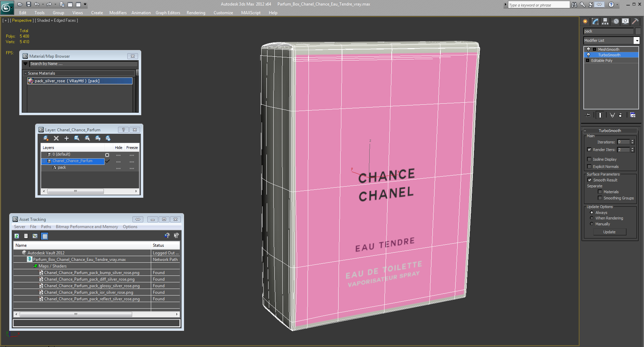Screen dimensions: 644x347
Task: Click the Save File icon in quick access toolbar
Action: pyautogui.click(x=29, y=4)
